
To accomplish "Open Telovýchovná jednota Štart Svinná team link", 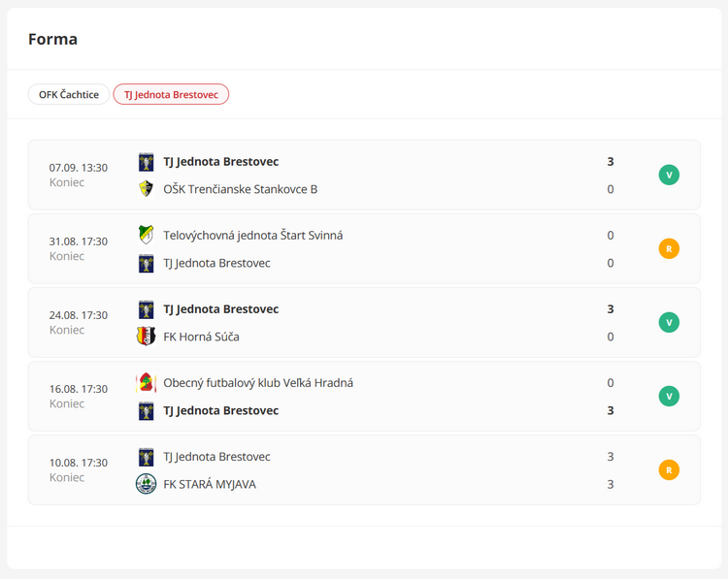I will [x=252, y=236].
